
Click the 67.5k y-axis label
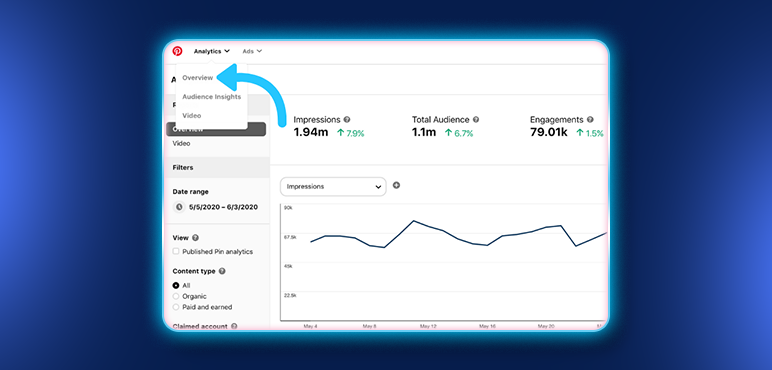290,237
